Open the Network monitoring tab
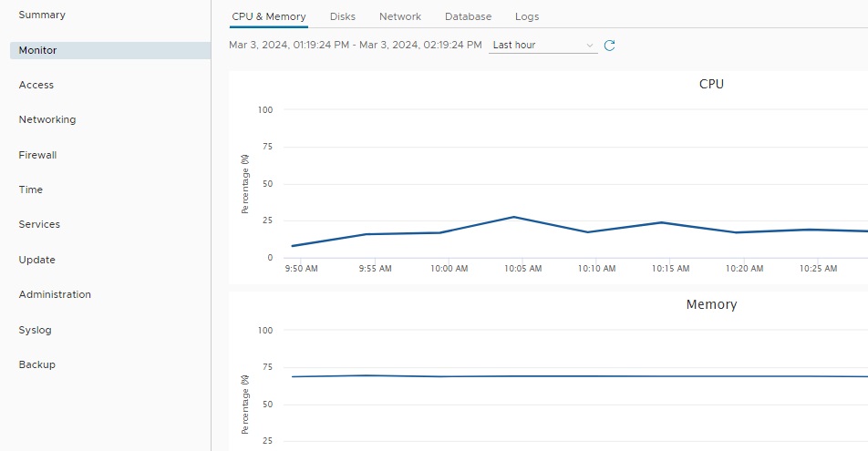The height and width of the screenshot is (451, 868). pyautogui.click(x=400, y=16)
